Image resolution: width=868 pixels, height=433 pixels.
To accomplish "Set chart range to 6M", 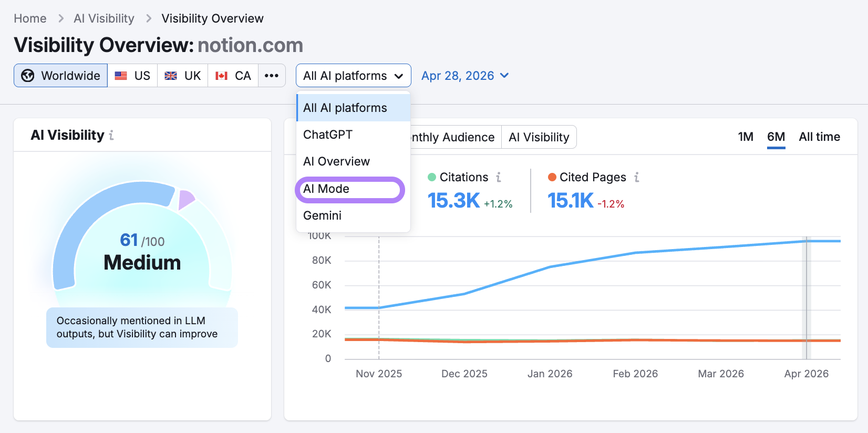I will (776, 137).
